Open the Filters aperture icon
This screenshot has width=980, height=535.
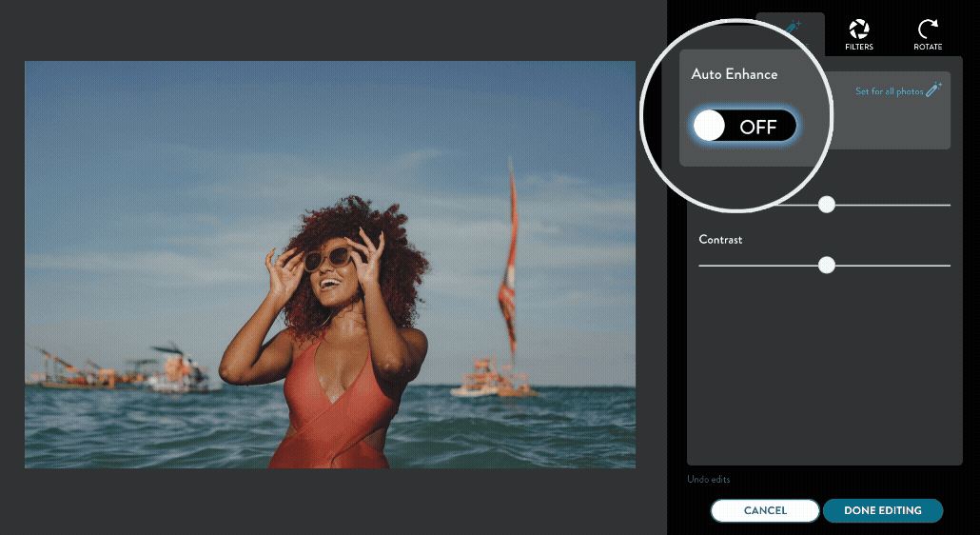click(x=858, y=29)
